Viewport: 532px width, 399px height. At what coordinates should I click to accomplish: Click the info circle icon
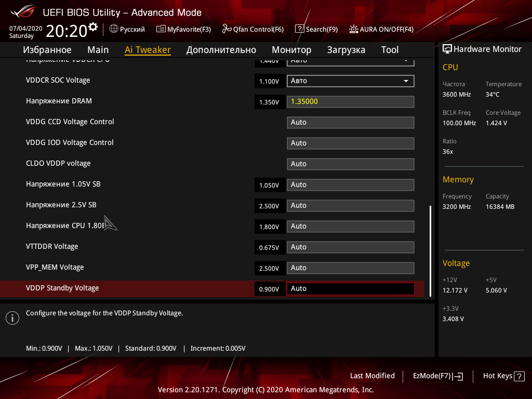click(12, 318)
